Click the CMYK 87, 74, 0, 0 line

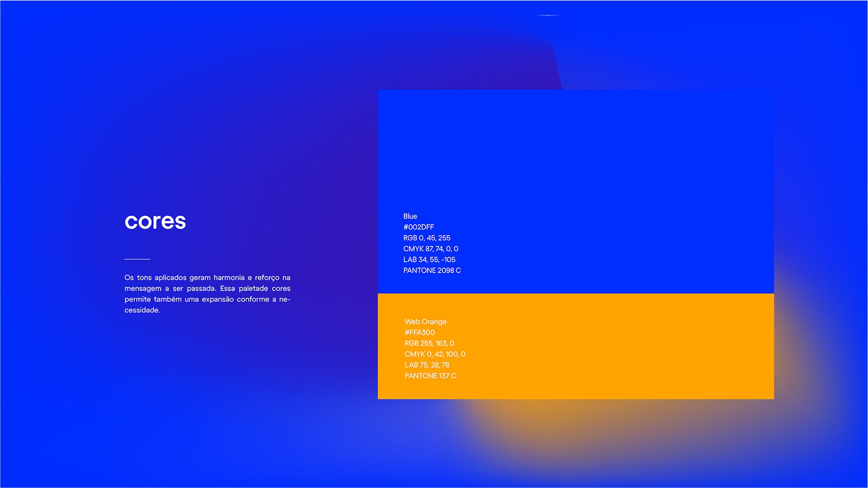(431, 249)
